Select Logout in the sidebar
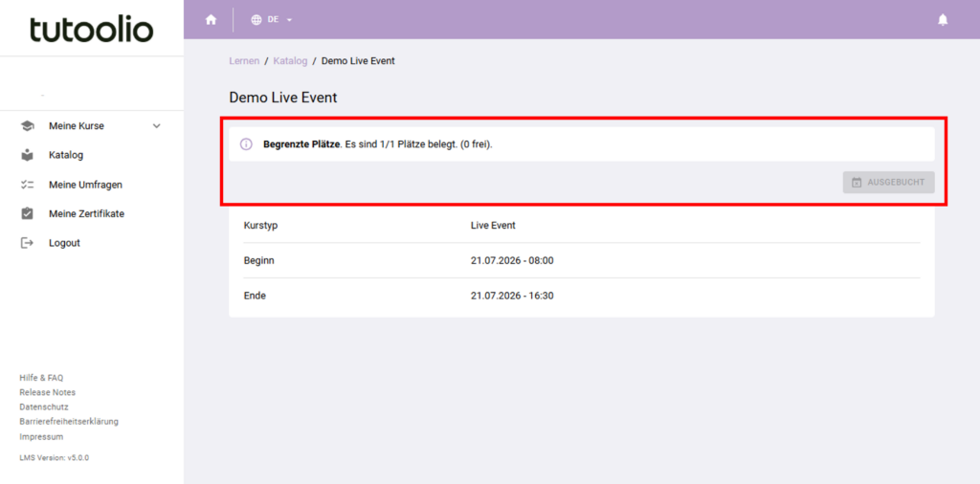 (x=64, y=243)
